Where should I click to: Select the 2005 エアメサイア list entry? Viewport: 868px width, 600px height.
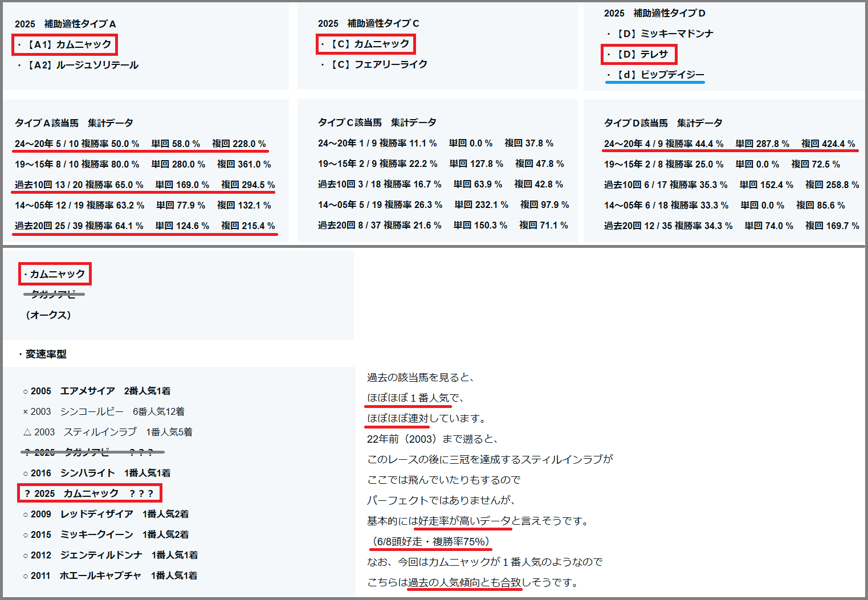point(97,391)
